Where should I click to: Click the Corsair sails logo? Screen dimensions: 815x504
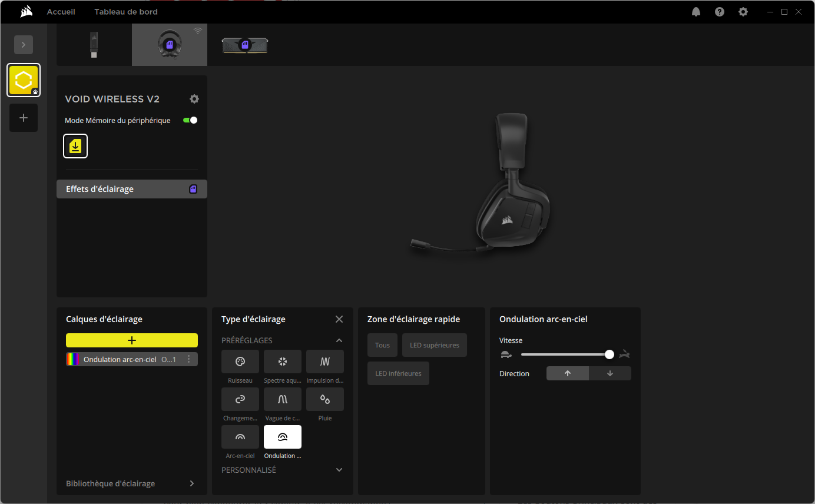tap(26, 12)
